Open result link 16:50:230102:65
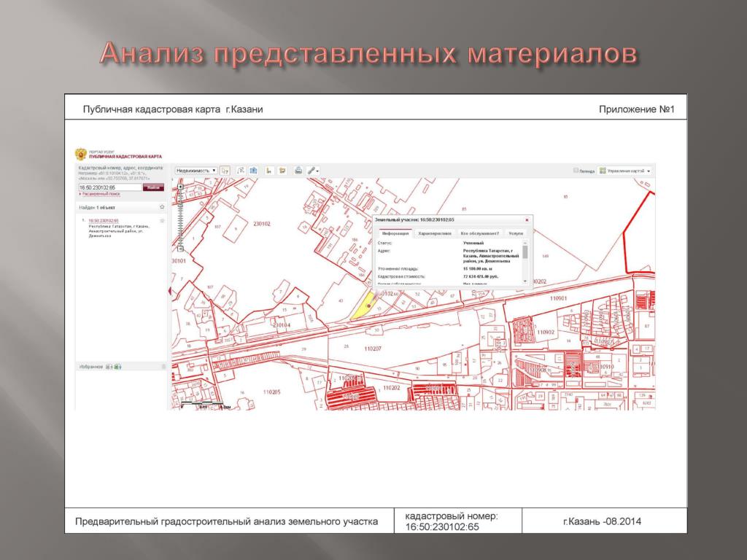This screenshot has height=560, width=747. tap(104, 221)
